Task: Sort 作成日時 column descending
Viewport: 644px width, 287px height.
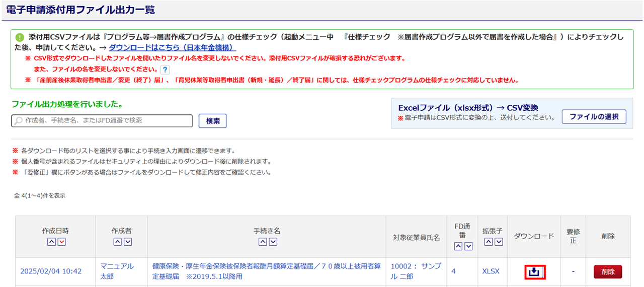Action: click(61, 242)
